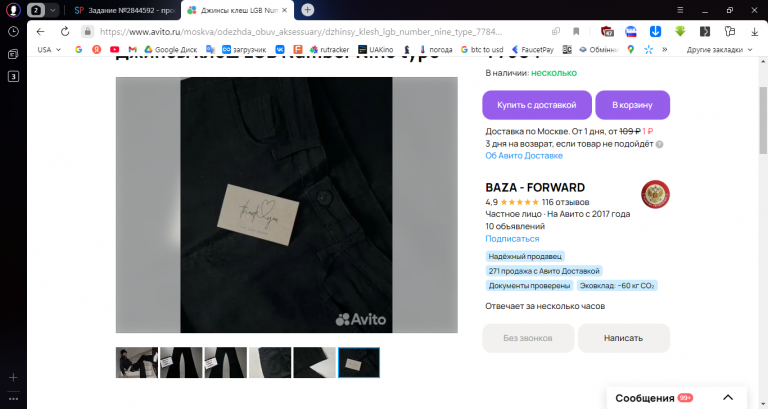Open the Обмінник bookmark
This screenshot has height=409, width=768.
pyautogui.click(x=599, y=49)
